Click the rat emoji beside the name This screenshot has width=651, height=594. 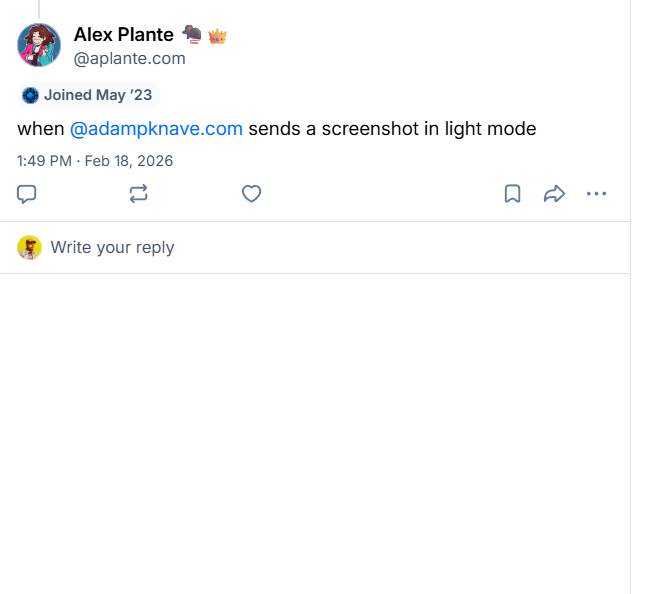click(192, 35)
